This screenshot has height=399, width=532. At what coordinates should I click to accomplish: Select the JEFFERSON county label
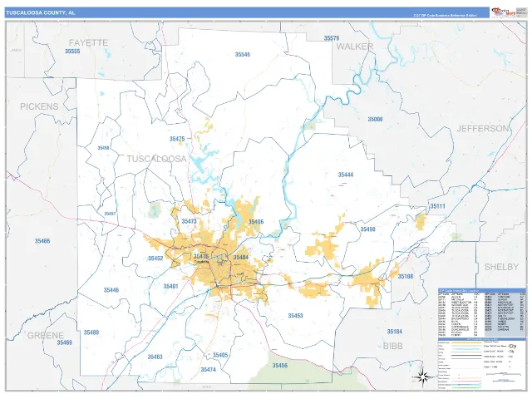[482, 129]
